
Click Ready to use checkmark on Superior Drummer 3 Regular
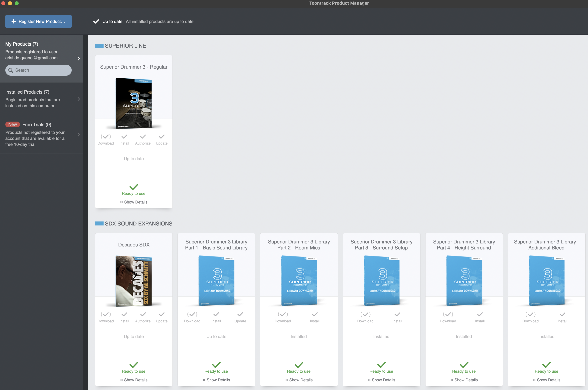134,187
